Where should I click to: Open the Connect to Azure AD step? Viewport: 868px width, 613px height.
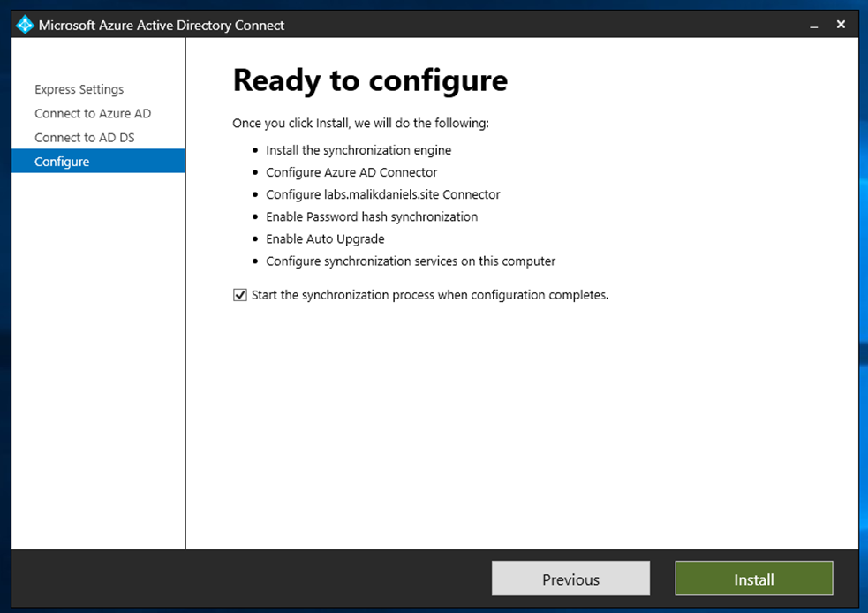click(93, 114)
